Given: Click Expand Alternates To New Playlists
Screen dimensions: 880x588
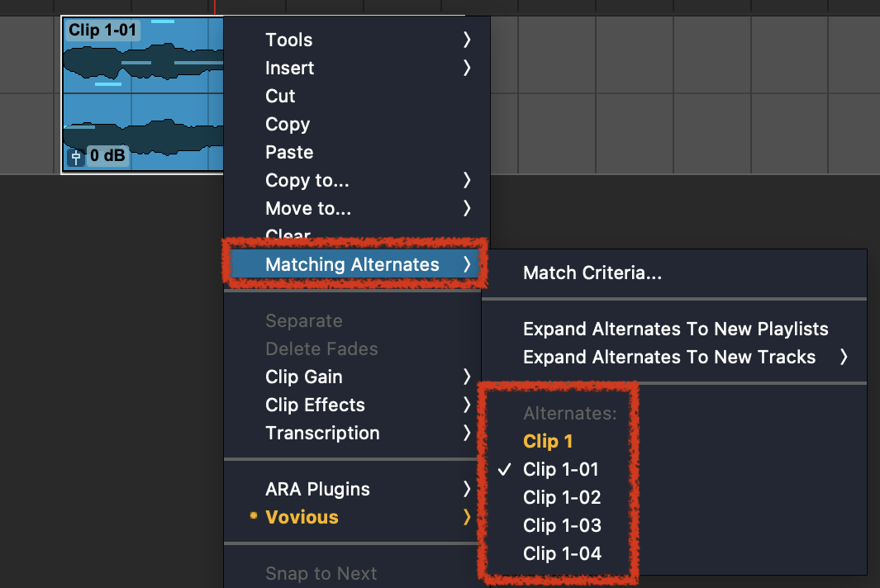Looking at the screenshot, I should click(675, 329).
